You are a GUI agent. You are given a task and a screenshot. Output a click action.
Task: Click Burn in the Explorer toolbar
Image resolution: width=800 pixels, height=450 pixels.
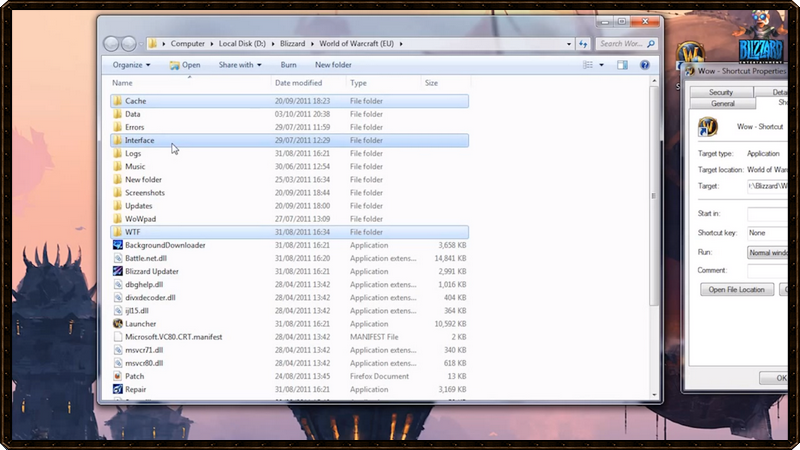point(288,65)
